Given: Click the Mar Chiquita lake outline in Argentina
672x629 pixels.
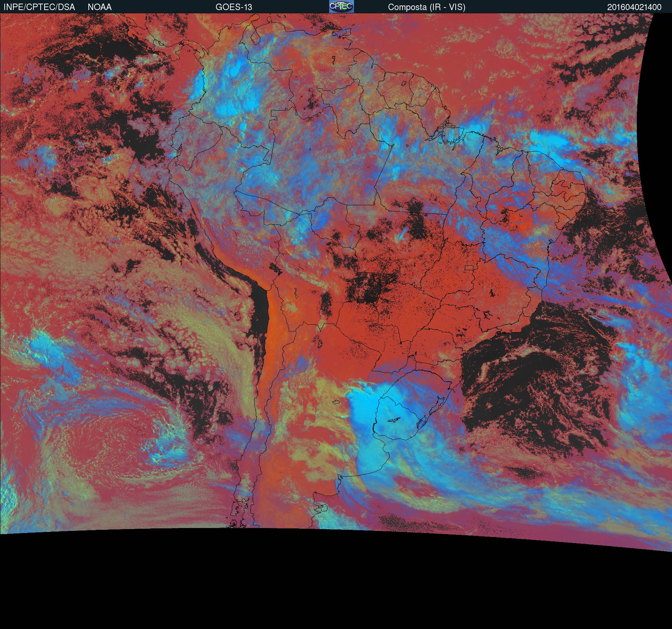Looking at the screenshot, I should [336, 402].
